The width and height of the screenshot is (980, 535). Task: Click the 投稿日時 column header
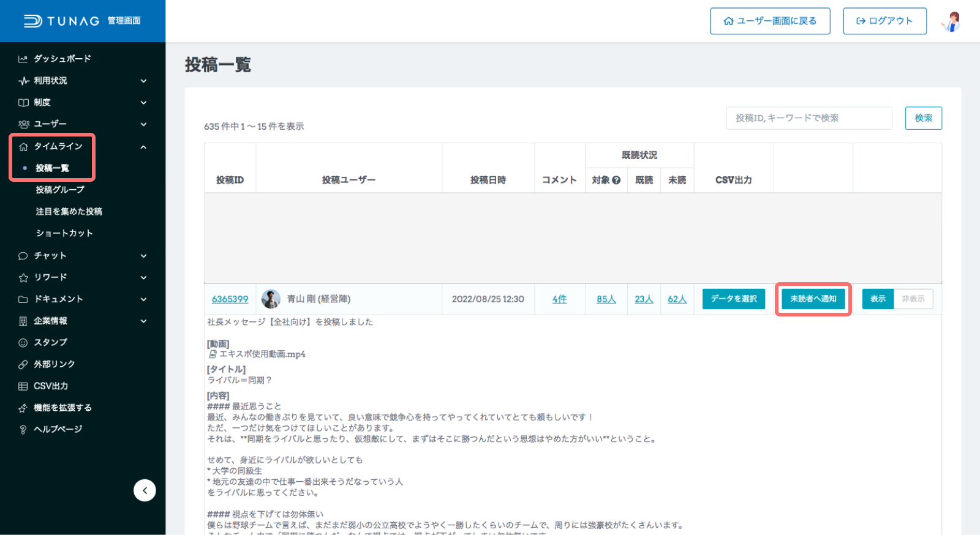[x=488, y=180]
